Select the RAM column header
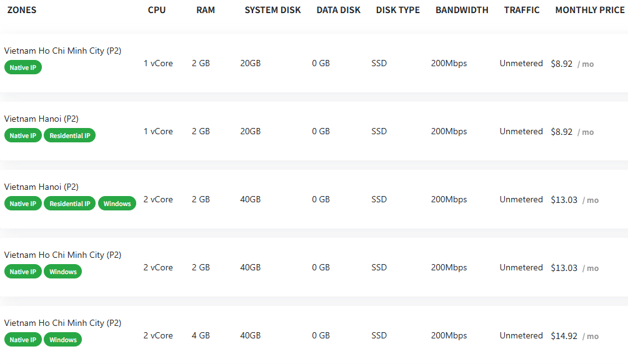 coord(206,10)
